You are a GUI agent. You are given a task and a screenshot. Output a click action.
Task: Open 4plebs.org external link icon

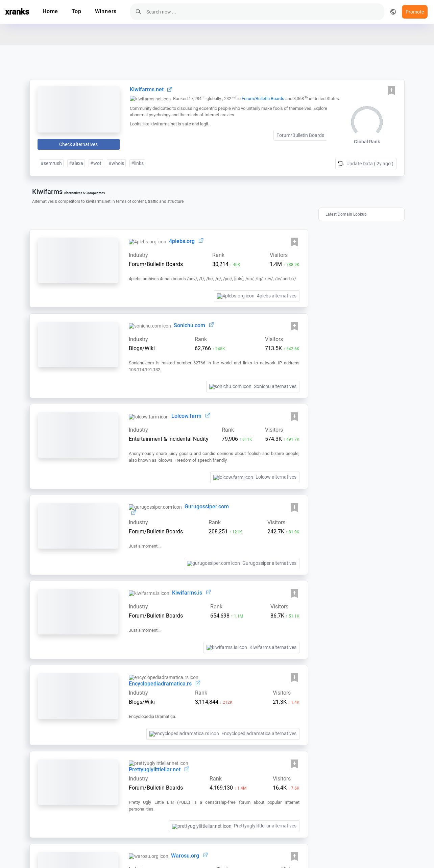pyautogui.click(x=201, y=241)
